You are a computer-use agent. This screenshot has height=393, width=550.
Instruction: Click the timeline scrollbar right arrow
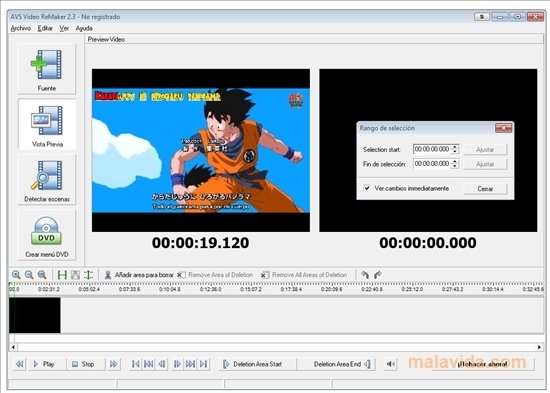539,347
